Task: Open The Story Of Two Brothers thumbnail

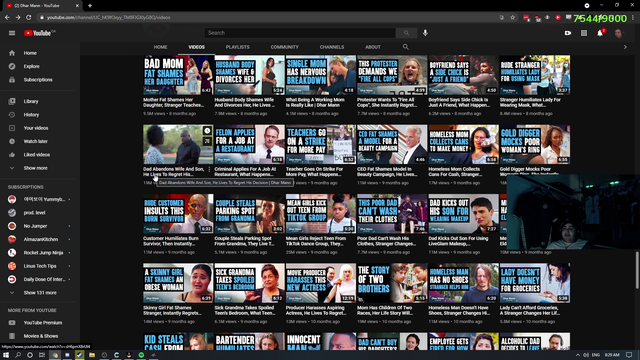Action: [x=392, y=283]
